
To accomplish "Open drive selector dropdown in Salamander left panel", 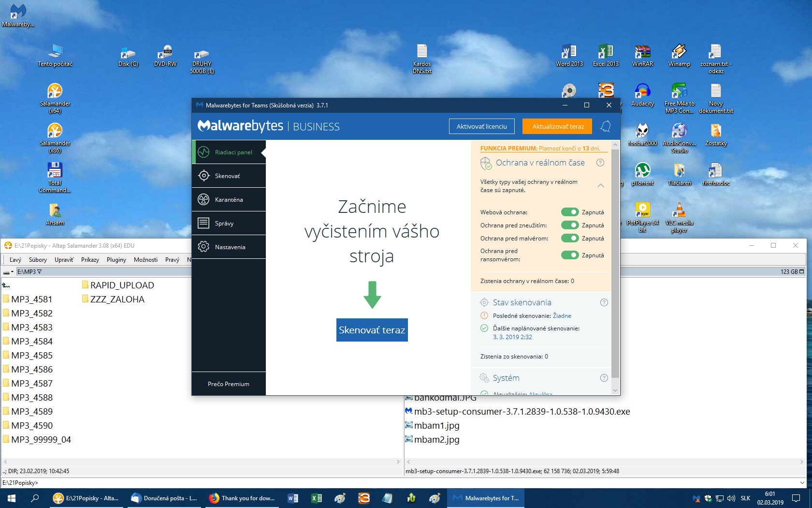I will pyautogui.click(x=8, y=271).
